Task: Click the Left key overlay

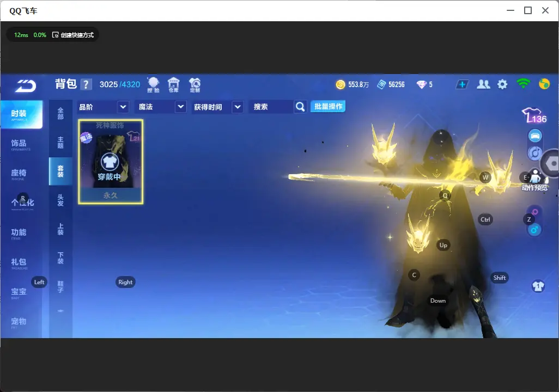Action: 39,282
